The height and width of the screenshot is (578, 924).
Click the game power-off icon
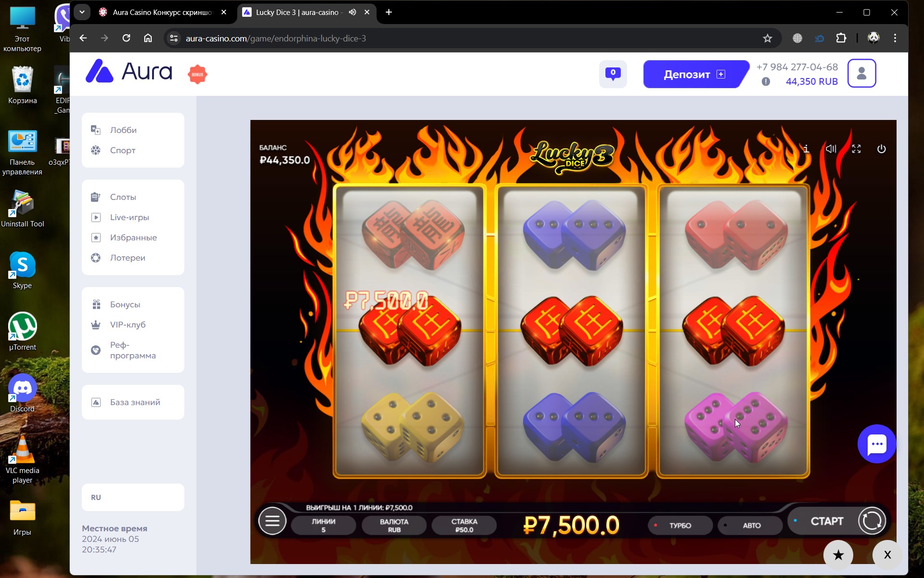(881, 149)
